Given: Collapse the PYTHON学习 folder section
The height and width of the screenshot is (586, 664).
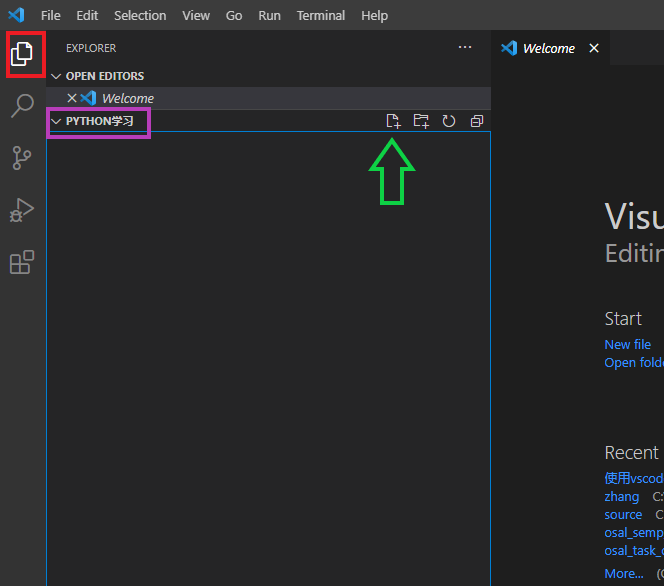Looking at the screenshot, I should pos(55,122).
